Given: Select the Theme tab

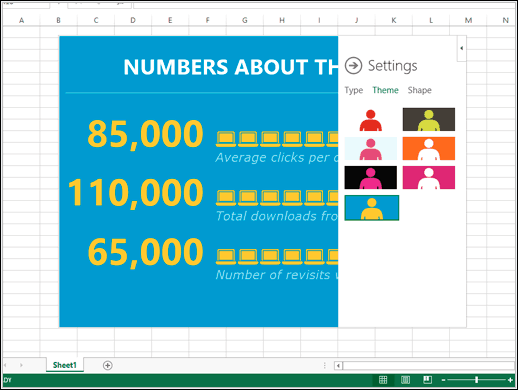Looking at the screenshot, I should point(385,90).
